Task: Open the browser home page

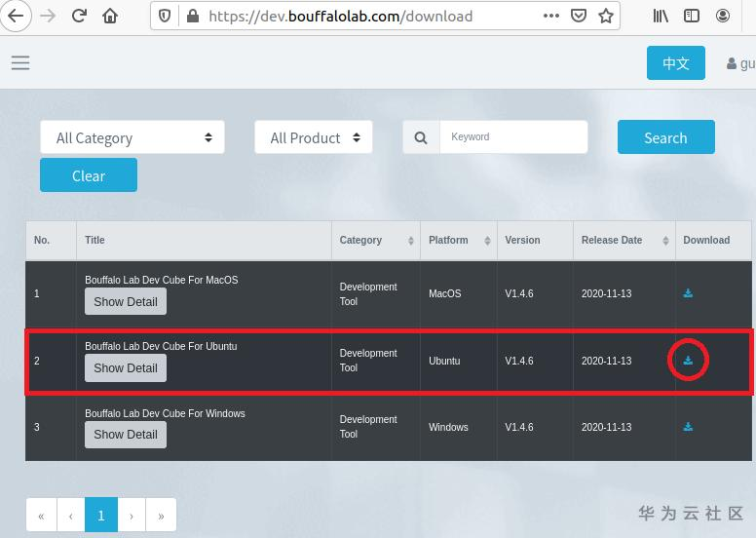Action: click(110, 16)
